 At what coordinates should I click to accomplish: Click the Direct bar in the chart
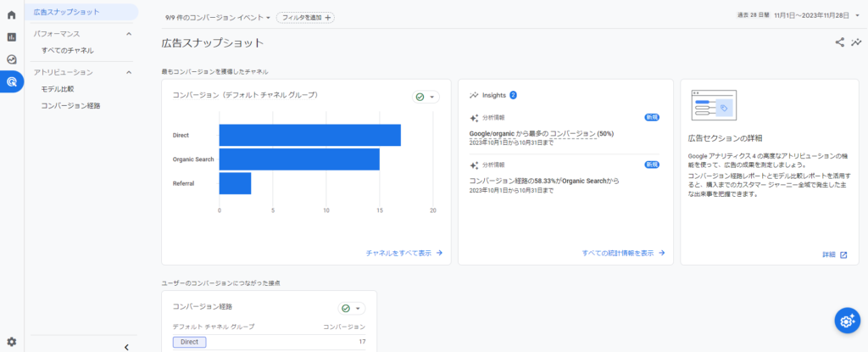(x=309, y=135)
